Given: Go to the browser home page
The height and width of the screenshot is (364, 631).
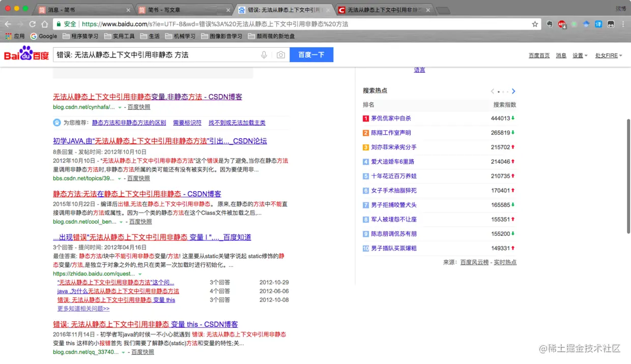Looking at the screenshot, I should 45,24.
